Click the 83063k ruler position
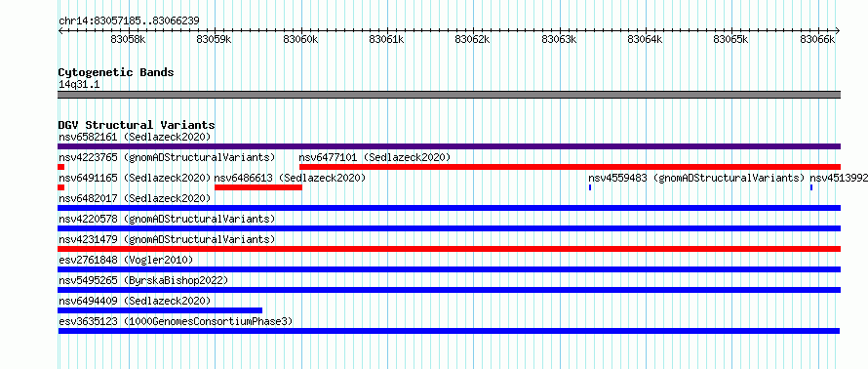Viewport: 868px width, 369px height. click(x=559, y=39)
